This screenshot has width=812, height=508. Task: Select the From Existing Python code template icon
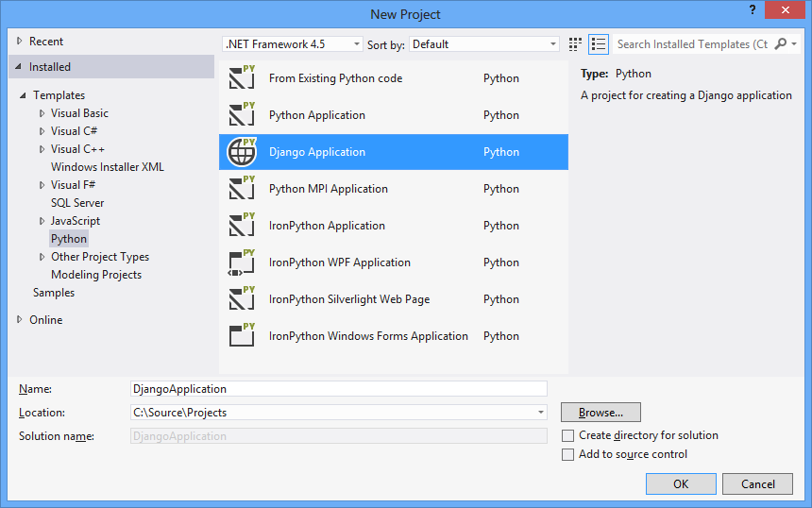pos(242,78)
